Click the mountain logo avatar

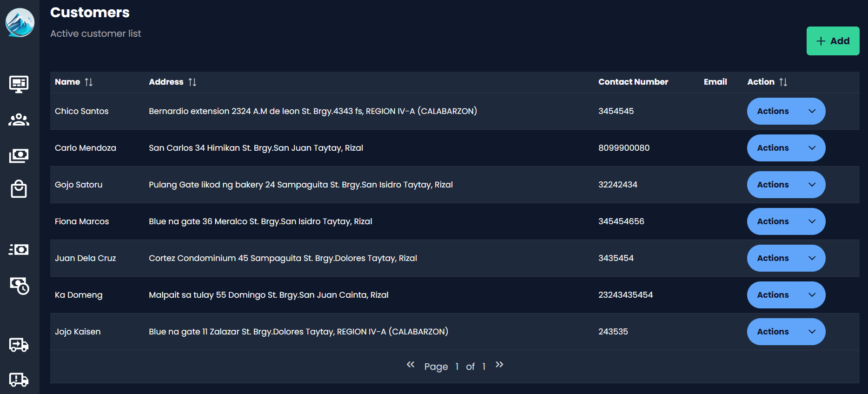click(20, 22)
